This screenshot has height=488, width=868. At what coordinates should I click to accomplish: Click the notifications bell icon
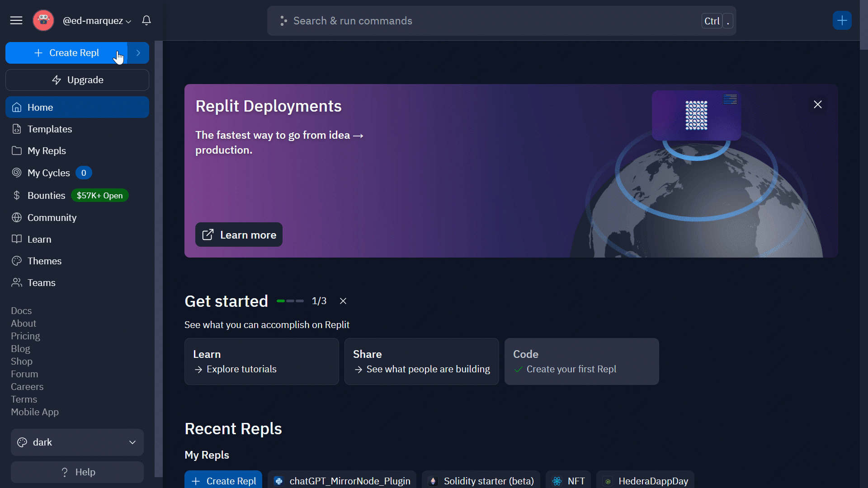point(146,20)
